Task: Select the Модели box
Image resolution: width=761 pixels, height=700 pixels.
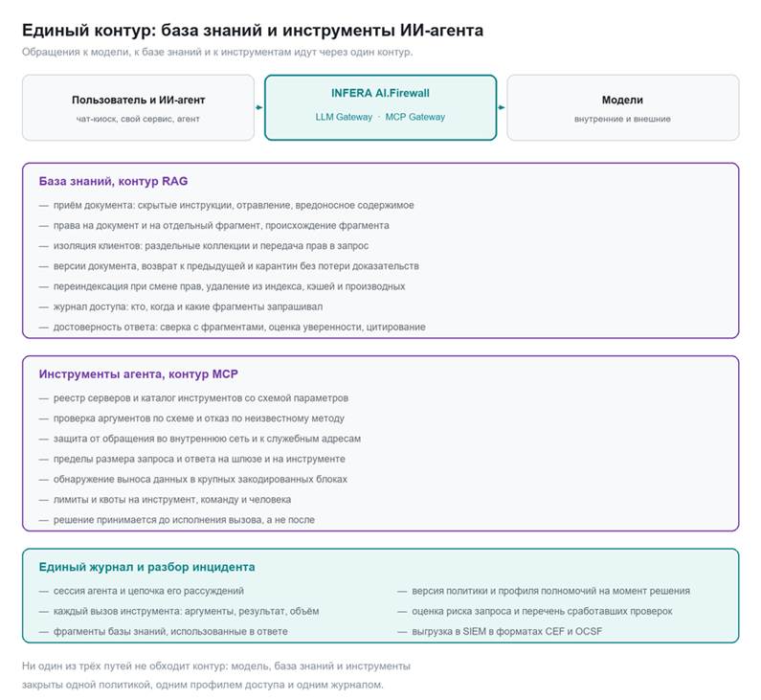Action: coord(623,108)
